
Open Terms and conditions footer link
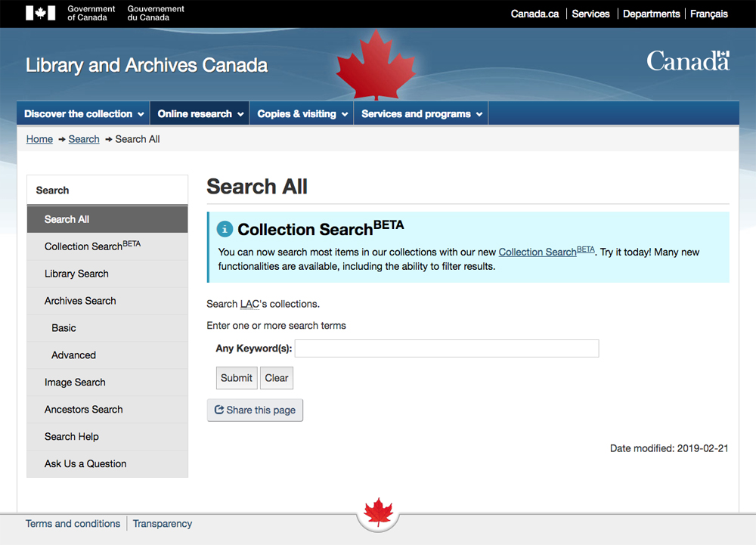coord(73,524)
